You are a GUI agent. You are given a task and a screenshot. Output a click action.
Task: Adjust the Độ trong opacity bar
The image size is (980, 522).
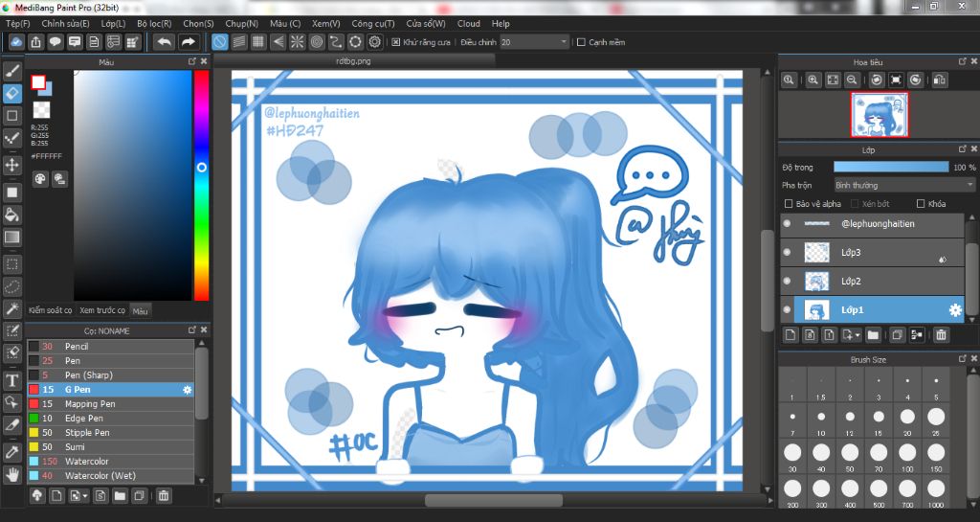[x=891, y=167]
